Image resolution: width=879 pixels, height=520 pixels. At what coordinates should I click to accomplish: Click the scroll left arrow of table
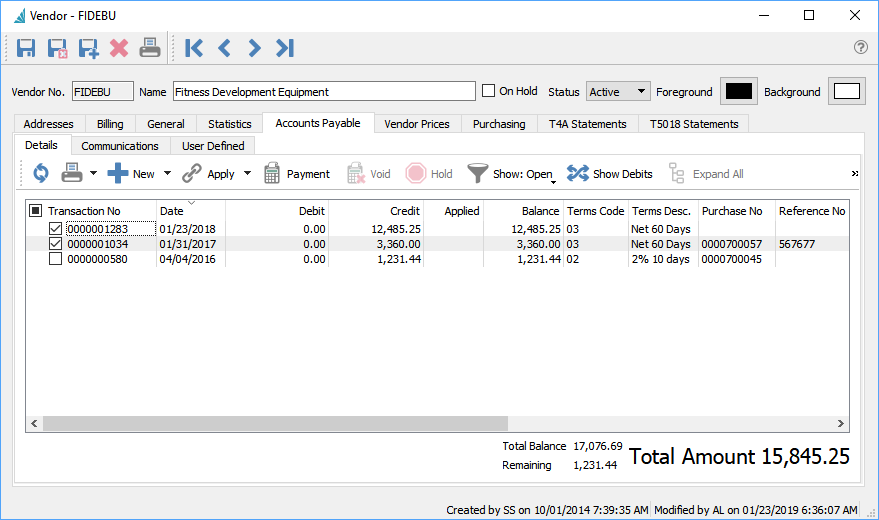point(34,423)
